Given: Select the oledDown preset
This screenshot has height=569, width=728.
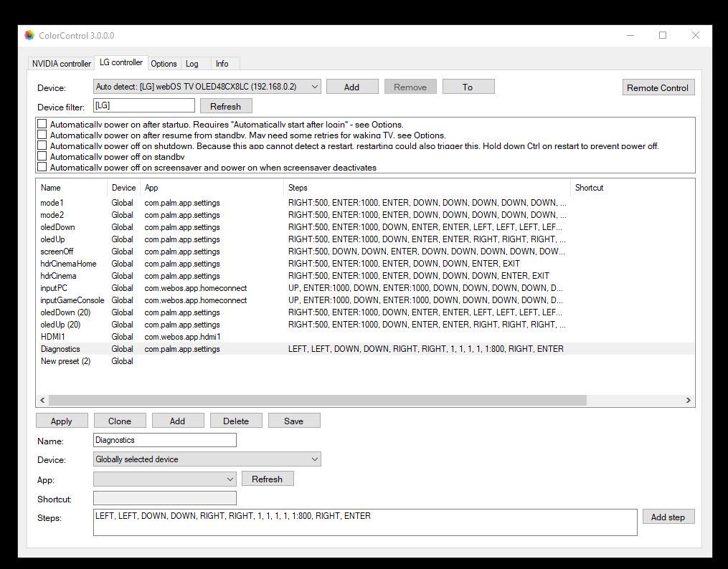Looking at the screenshot, I should tap(365, 227).
